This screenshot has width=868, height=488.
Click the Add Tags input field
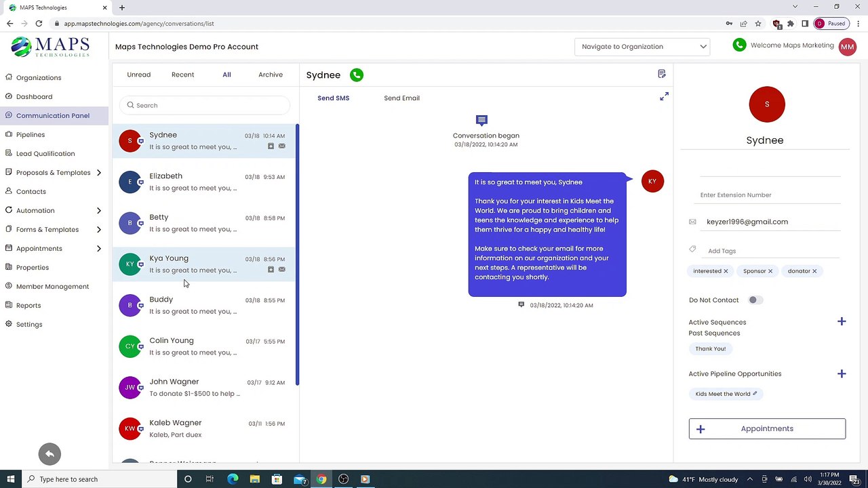773,251
